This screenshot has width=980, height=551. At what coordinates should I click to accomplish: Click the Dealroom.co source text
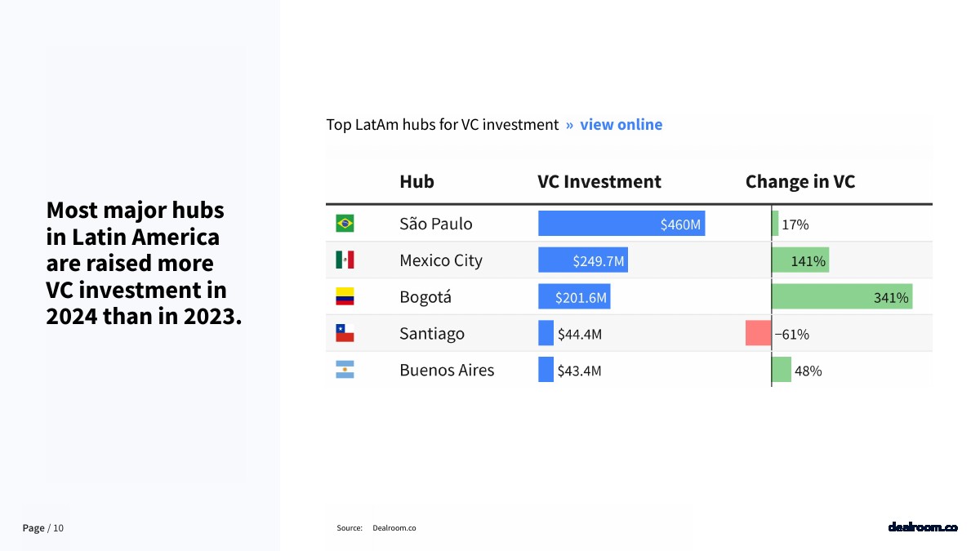point(394,528)
